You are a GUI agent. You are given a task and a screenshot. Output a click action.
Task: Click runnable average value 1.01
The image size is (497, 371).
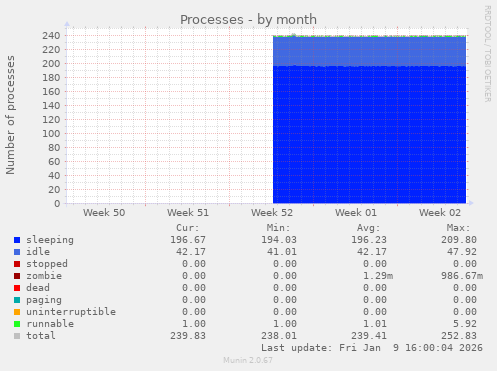tap(375, 324)
